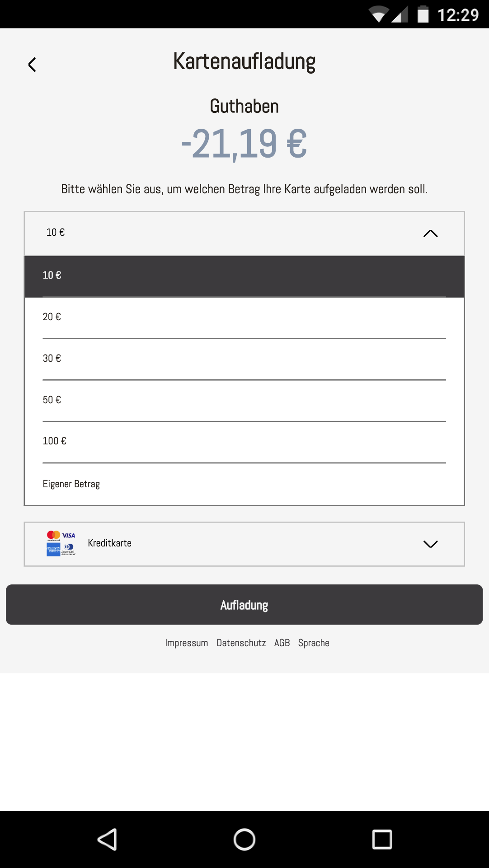
Task: Tap the Android recent apps square
Action: pyautogui.click(x=382, y=840)
